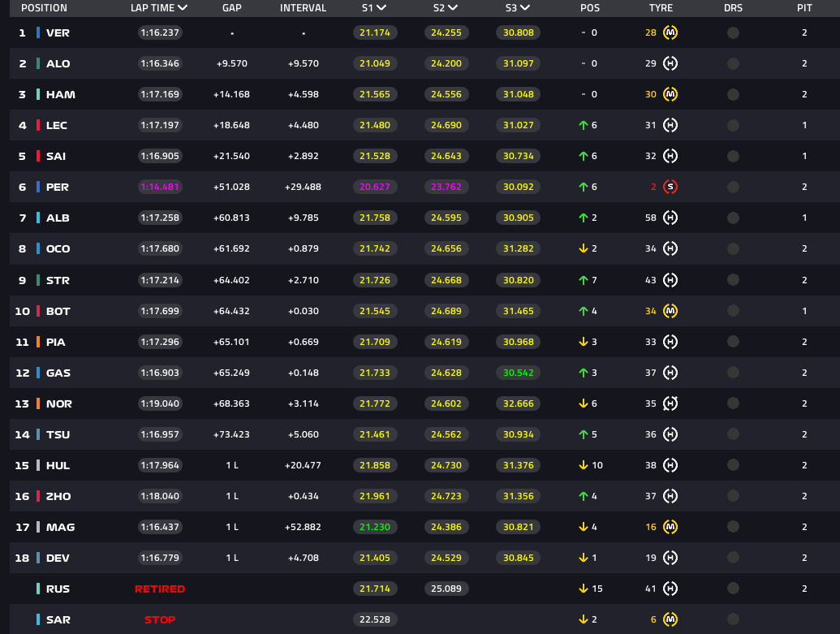
Task: Click Perez's DRS indicator dot
Action: point(733,187)
